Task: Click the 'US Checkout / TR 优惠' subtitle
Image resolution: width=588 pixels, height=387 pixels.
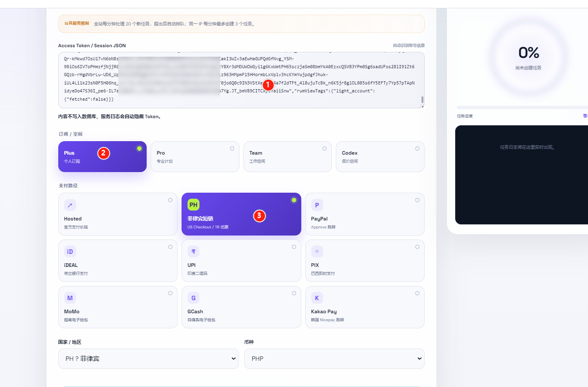Action: [x=208, y=227]
